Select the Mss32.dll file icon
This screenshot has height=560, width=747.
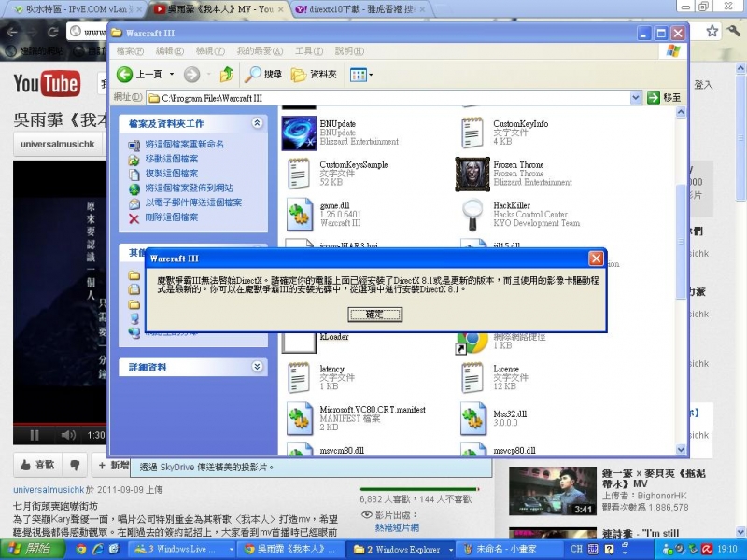point(476,417)
